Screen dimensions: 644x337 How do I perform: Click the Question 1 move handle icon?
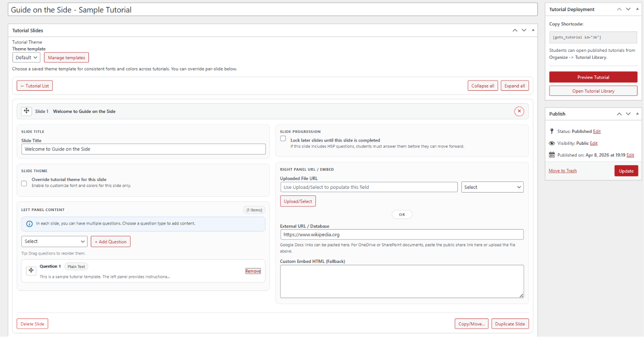pos(31,270)
